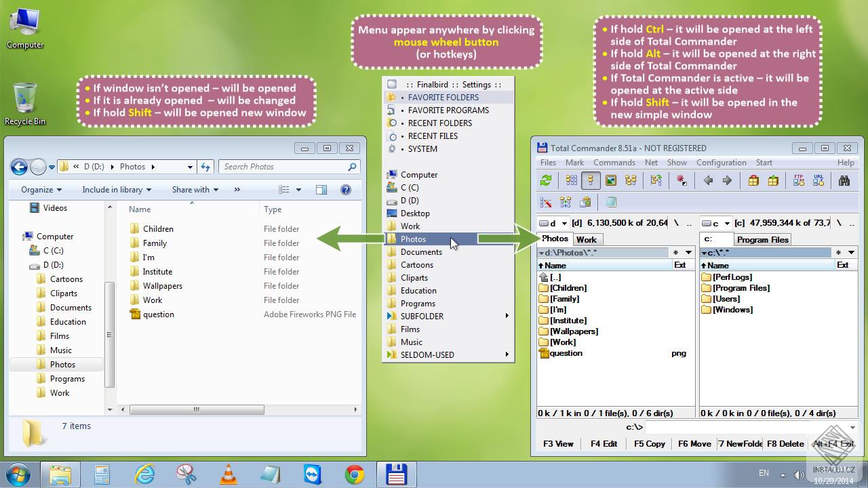Image resolution: width=868 pixels, height=488 pixels.
Task: Click the Explorer Back navigation button
Action: point(19,167)
